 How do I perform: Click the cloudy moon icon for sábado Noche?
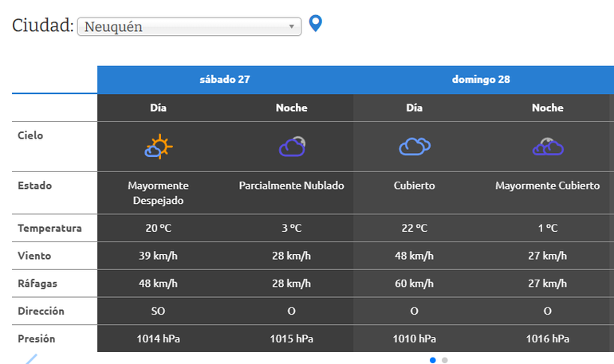[x=291, y=147]
